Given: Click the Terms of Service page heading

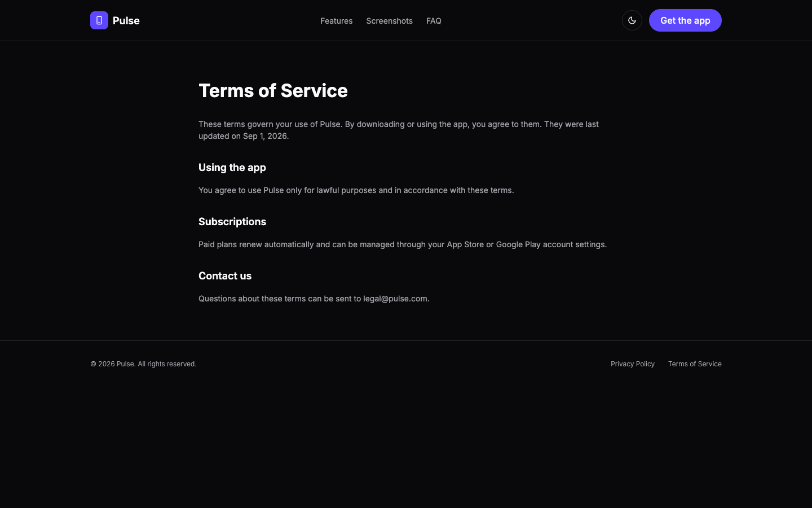Looking at the screenshot, I should (273, 90).
